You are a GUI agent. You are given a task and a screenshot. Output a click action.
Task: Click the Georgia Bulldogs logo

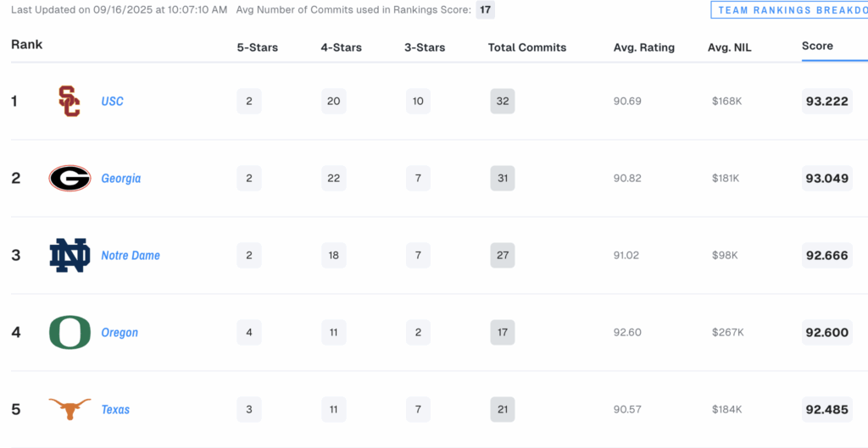[x=70, y=178]
